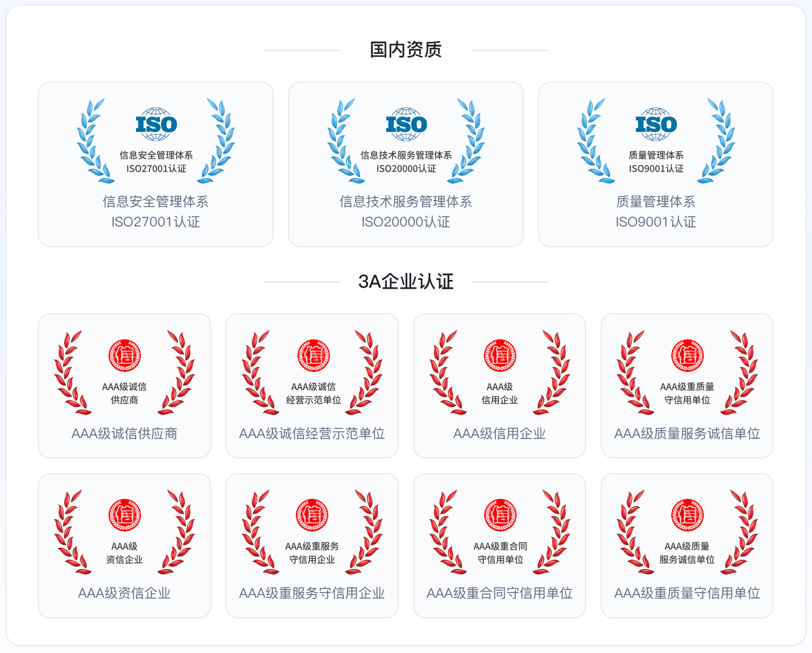812x653 pixels.
Task: Click the red seal in AAA级重服务守信用企业 card
Action: [x=312, y=515]
